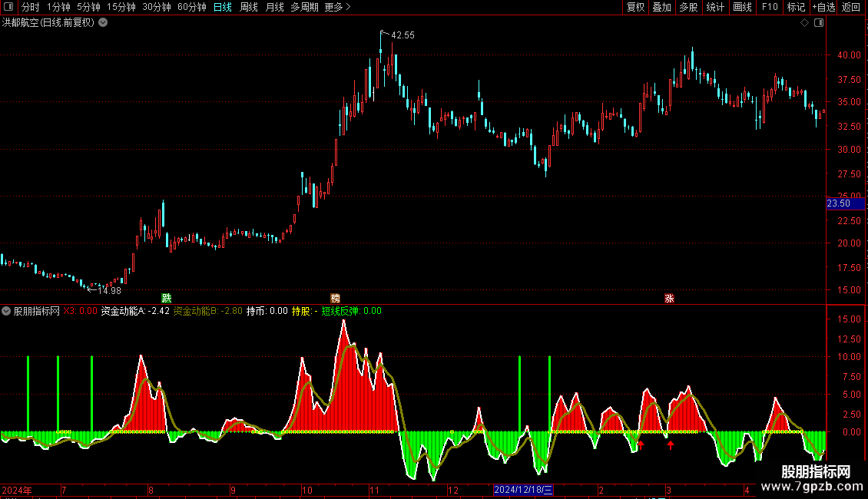Image resolution: width=868 pixels, height=499 pixels.
Task: Open dropdown beside 洪都航空 title
Action: 103,23
